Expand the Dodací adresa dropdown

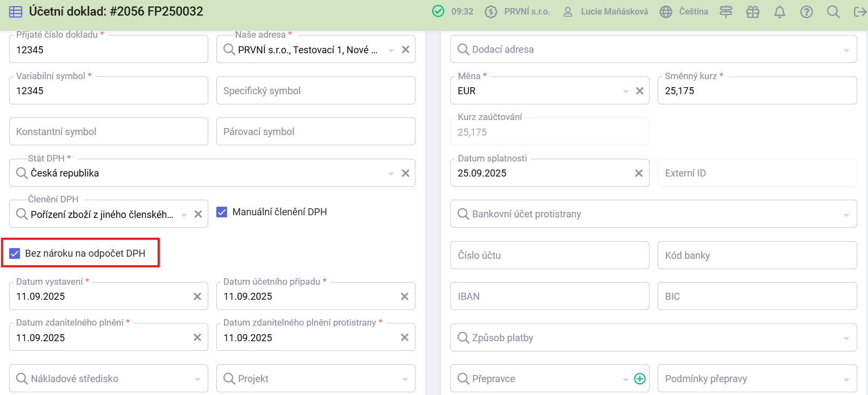(x=846, y=50)
